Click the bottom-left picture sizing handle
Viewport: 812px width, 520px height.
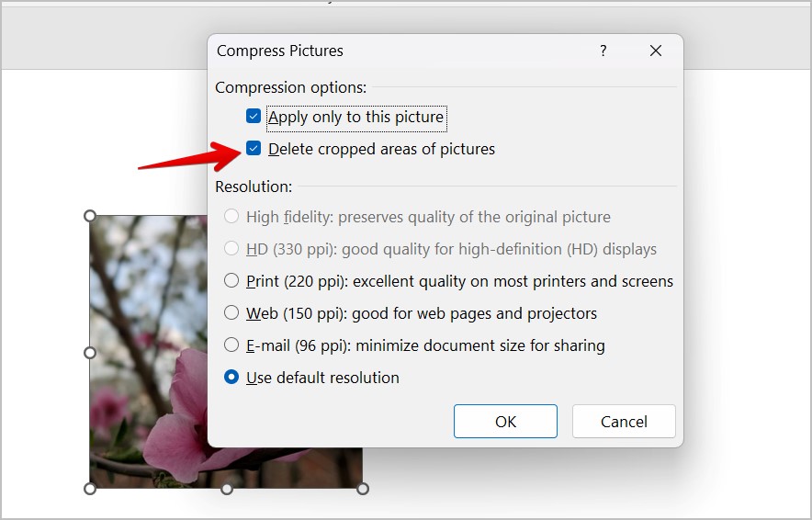pos(90,489)
